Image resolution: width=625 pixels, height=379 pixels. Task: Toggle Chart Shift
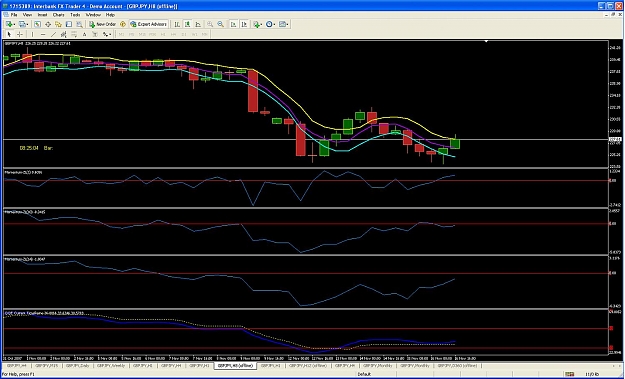click(244, 24)
